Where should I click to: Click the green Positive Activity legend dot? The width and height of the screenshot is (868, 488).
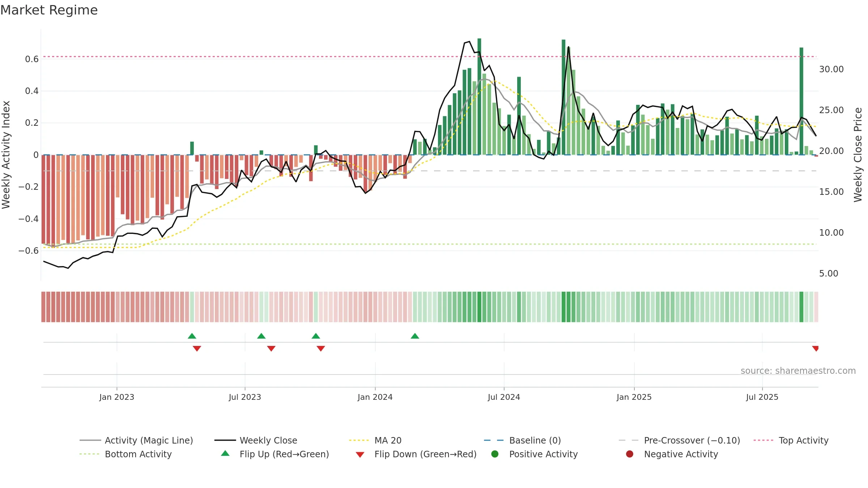tap(495, 454)
